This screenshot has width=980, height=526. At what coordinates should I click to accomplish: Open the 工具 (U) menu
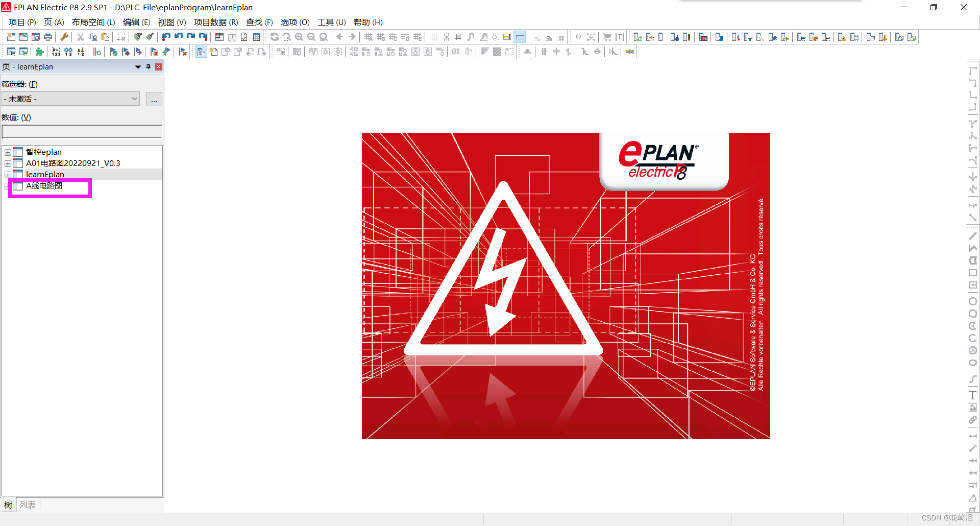[332, 22]
